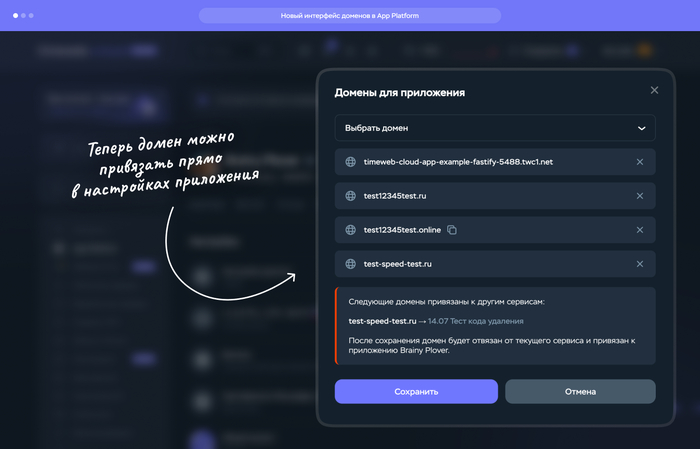Remove test-speed-test.ru domain with X
This screenshot has width=700, height=449.
pos(640,264)
